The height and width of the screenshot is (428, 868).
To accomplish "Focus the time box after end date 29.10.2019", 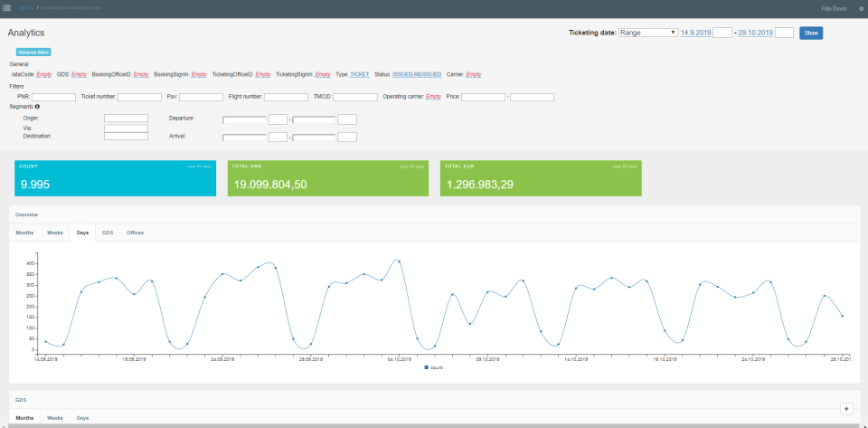I will click(x=785, y=33).
